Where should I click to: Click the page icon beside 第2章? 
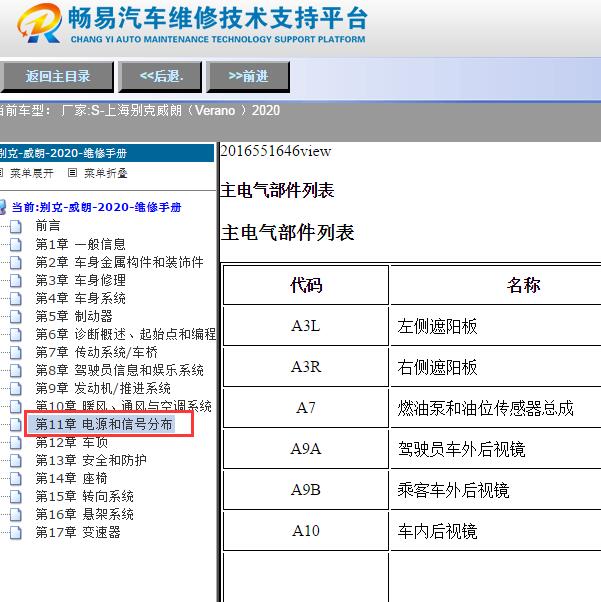[x=16, y=262]
